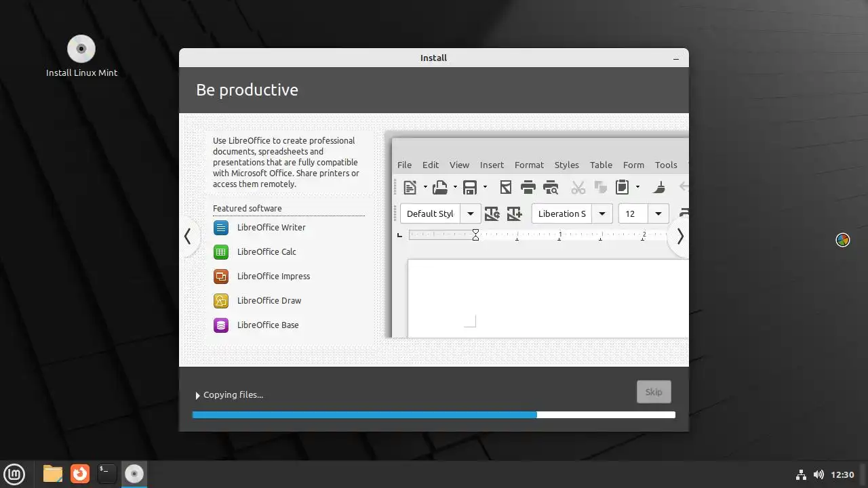
Task: Click the "LibreOffice Calc" label
Action: click(x=267, y=252)
